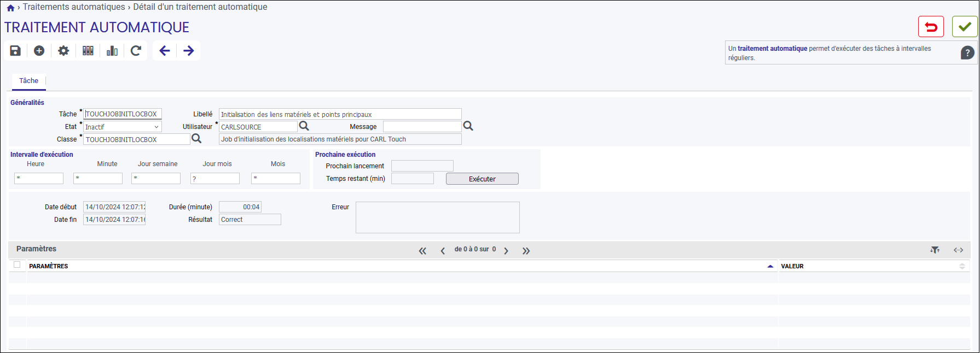
Task: Sort by the VALEUR column header
Action: [x=792, y=266]
